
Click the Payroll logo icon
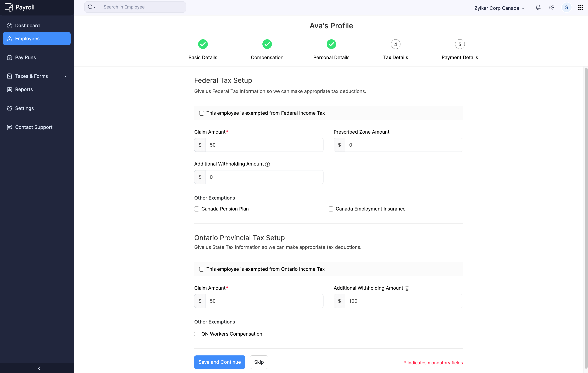[9, 7]
